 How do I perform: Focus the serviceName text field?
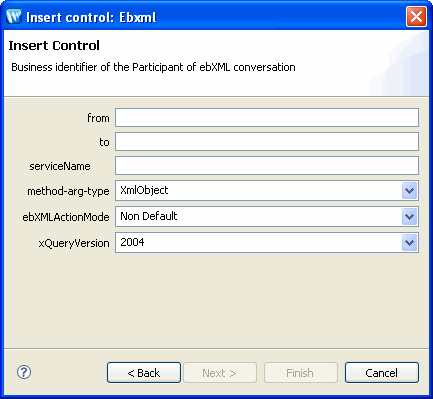point(267,166)
